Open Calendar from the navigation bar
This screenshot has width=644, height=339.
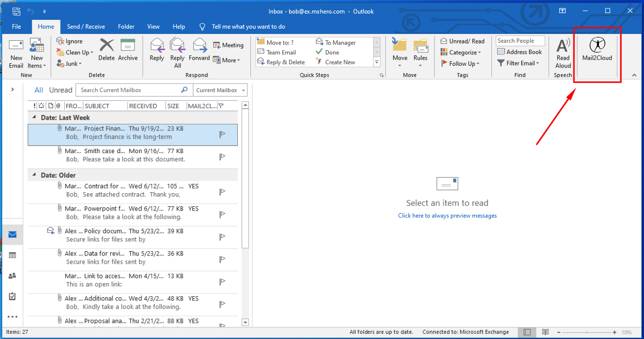click(x=13, y=255)
